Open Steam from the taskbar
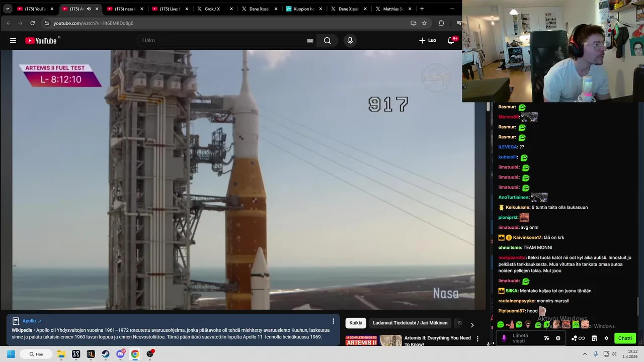 point(106,354)
